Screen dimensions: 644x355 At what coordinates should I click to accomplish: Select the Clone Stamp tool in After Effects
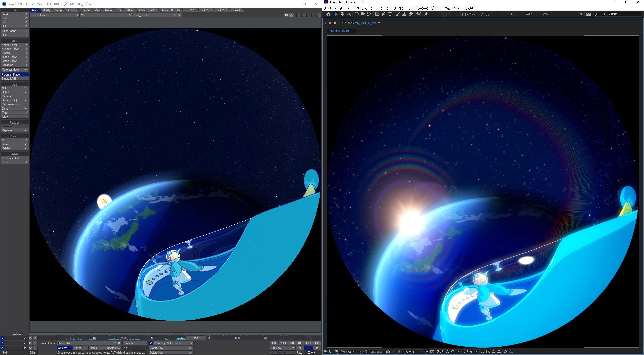(404, 14)
